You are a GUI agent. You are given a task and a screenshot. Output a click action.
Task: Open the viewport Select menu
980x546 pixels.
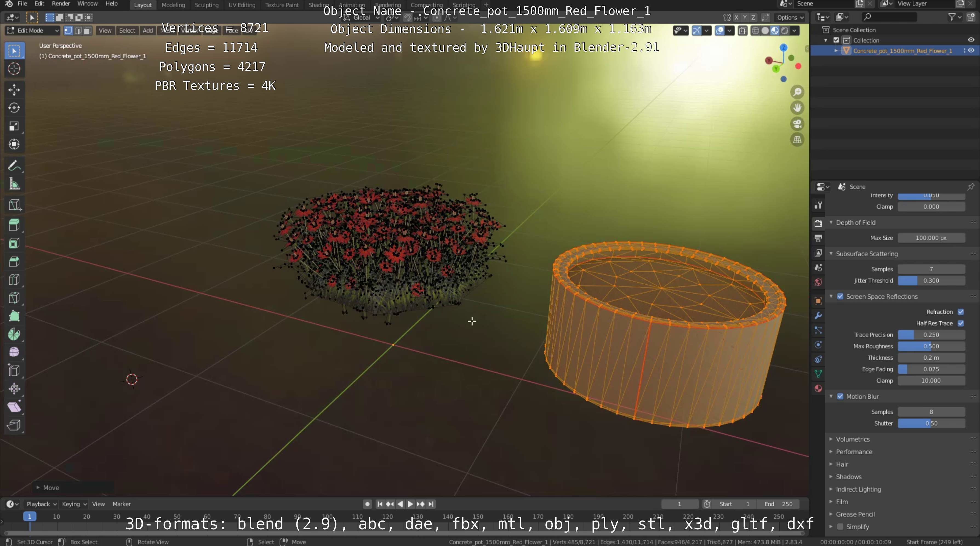pyautogui.click(x=127, y=31)
